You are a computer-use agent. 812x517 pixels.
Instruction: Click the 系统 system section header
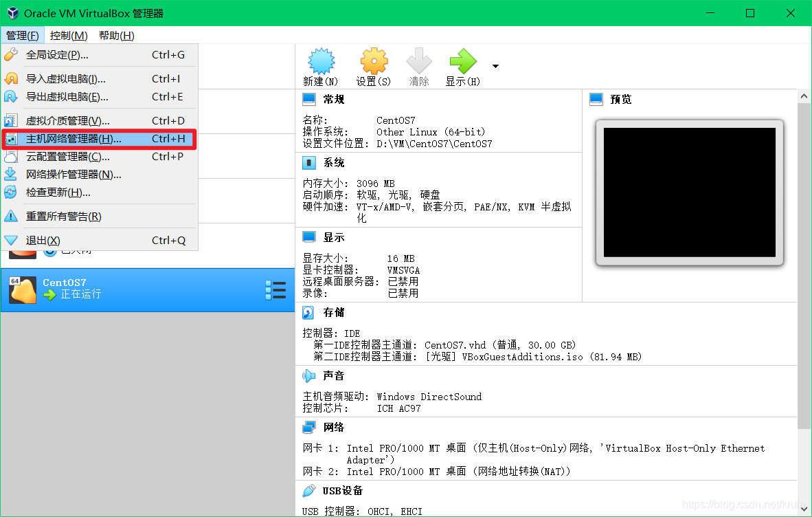tap(333, 163)
